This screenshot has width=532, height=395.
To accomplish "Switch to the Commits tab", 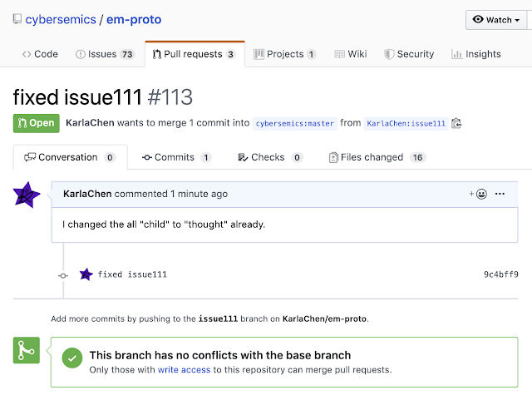I will (175, 157).
